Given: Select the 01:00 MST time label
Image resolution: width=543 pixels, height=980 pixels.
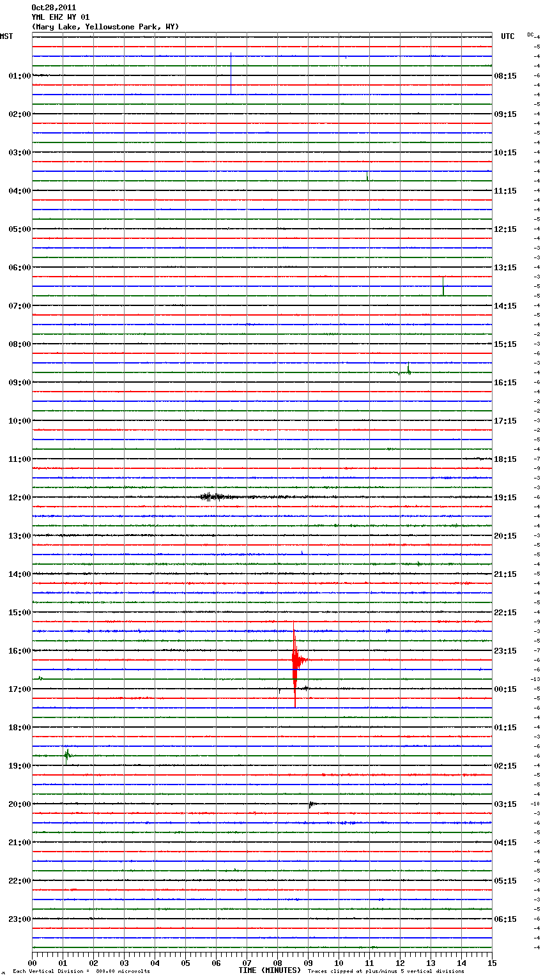Looking at the screenshot, I should (20, 76).
